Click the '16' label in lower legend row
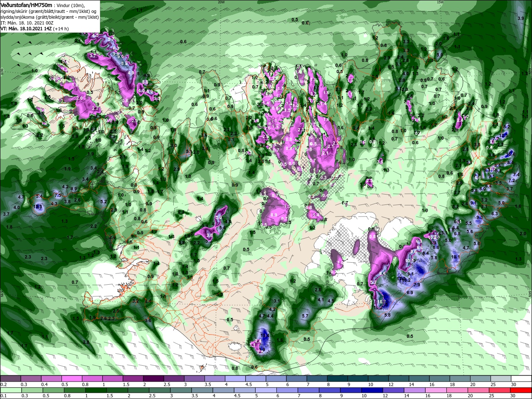Screen dimensions: 532x399 coord(428,395)
